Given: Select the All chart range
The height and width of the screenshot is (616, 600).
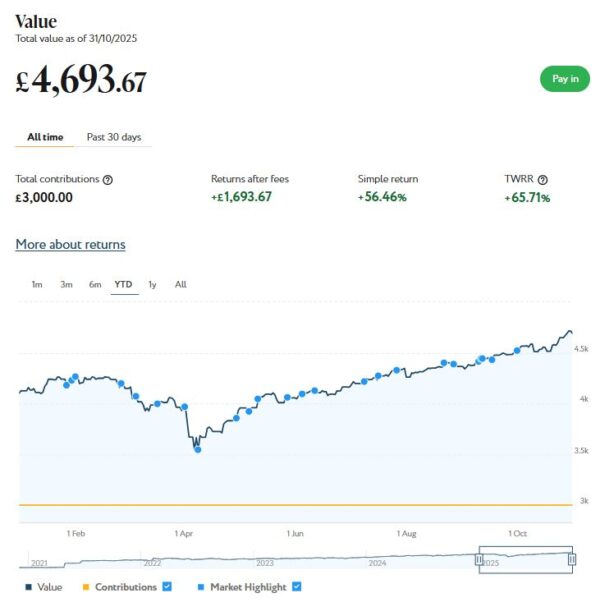Looking at the screenshot, I should (181, 284).
